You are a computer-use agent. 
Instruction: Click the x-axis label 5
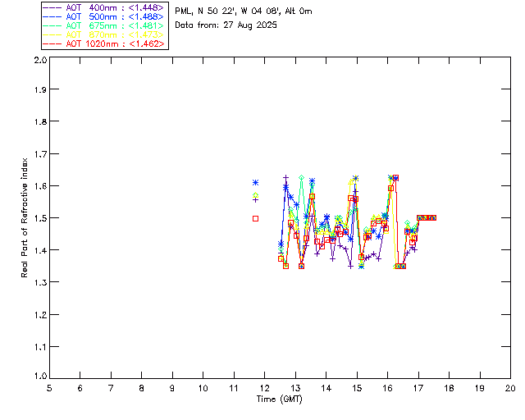pos(49,388)
